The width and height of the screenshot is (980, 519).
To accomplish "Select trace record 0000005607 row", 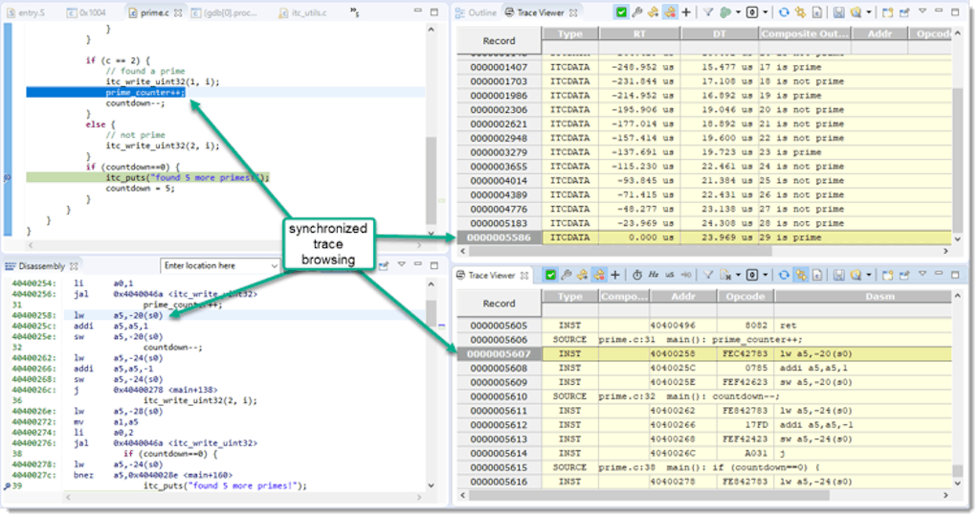I will point(704,354).
